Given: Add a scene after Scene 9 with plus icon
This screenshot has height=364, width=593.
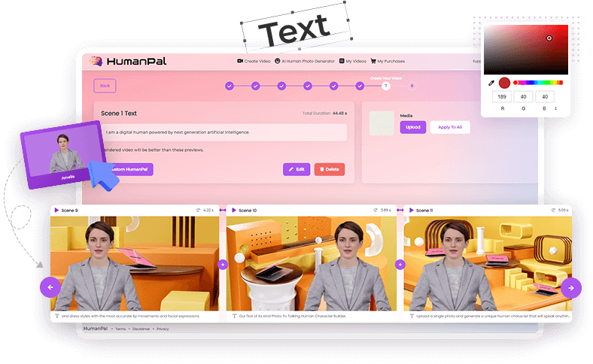Looking at the screenshot, I should pyautogui.click(x=223, y=265).
